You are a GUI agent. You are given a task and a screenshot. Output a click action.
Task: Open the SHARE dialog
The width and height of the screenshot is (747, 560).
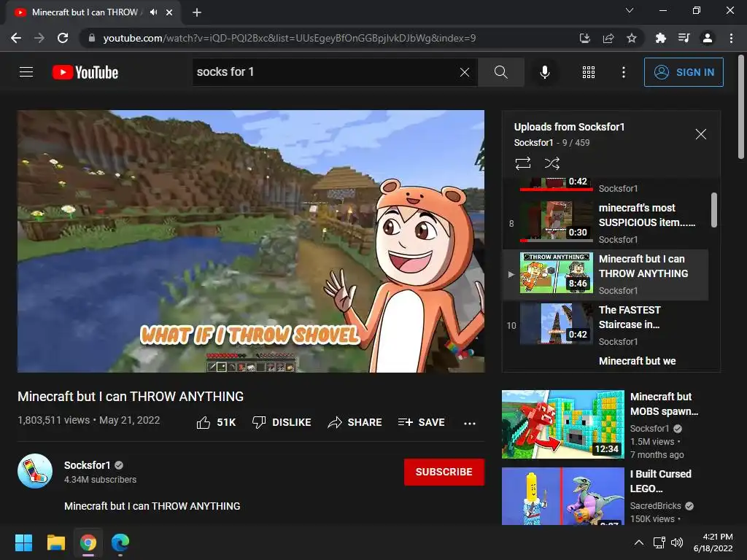[355, 422]
